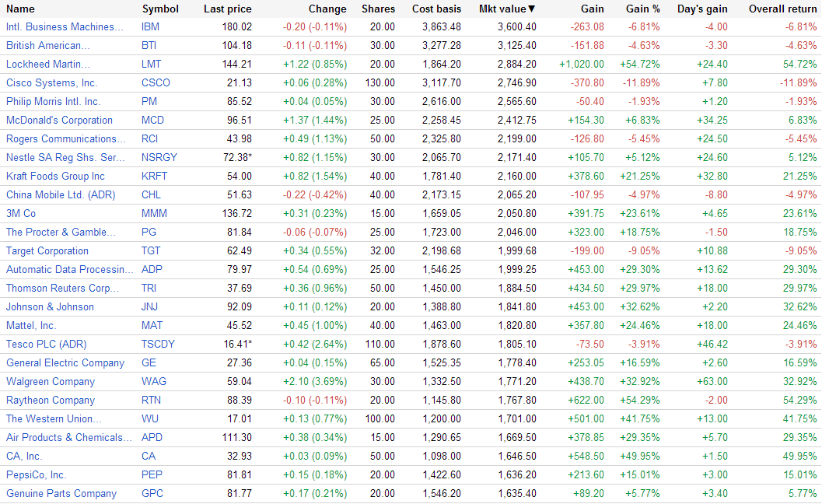Viewport: 829px width, 504px height.
Task: Open Lockheed Martin company link
Action: pos(47,64)
